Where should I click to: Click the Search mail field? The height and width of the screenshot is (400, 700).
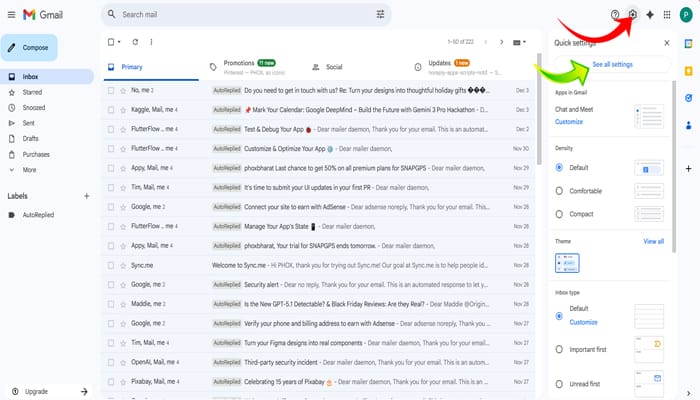pos(246,15)
